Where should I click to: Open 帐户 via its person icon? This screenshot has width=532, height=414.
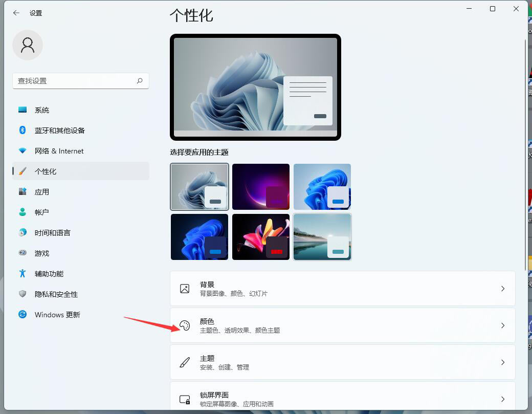coord(21,212)
